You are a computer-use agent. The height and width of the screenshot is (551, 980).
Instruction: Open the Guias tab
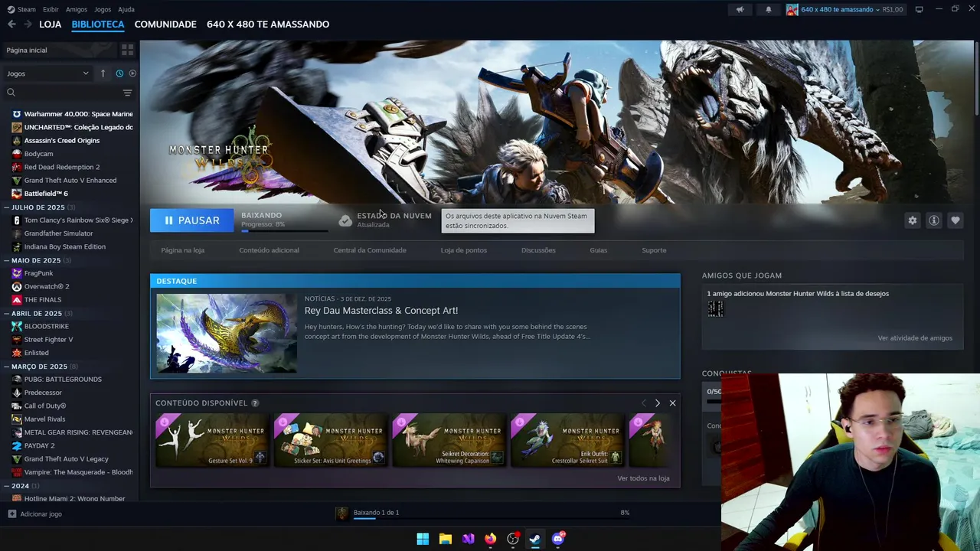pyautogui.click(x=598, y=250)
